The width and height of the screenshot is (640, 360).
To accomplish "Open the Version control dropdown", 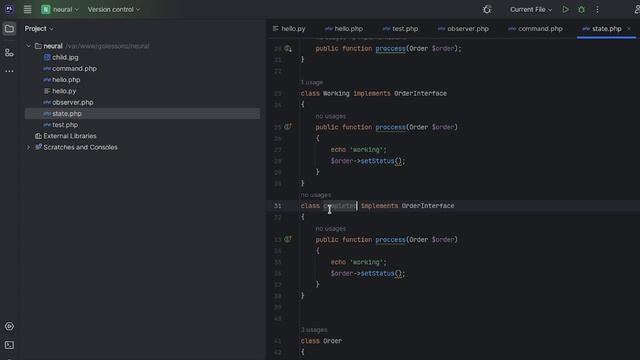I will 113,9.
